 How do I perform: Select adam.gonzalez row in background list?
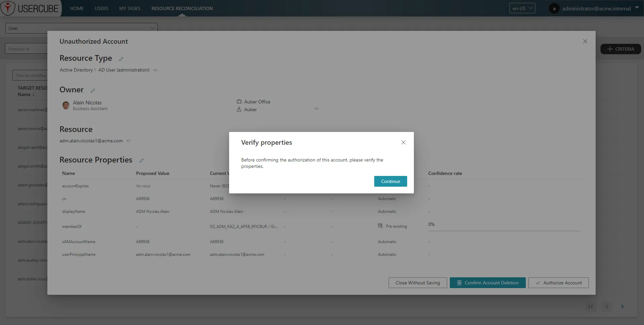pos(33,185)
